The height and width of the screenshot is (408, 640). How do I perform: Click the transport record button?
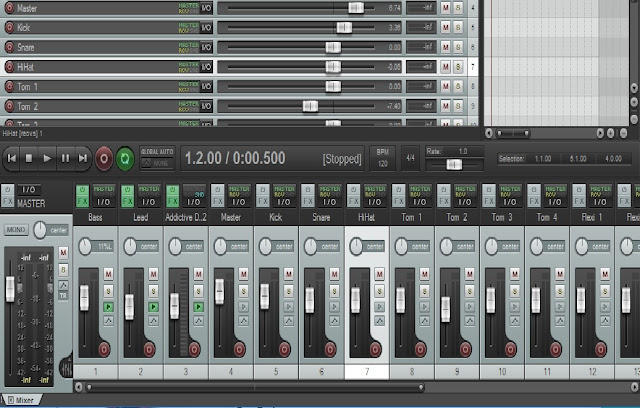pos(104,158)
